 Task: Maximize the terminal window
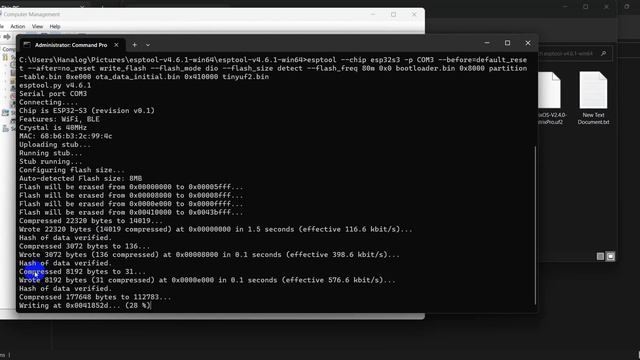click(507, 43)
